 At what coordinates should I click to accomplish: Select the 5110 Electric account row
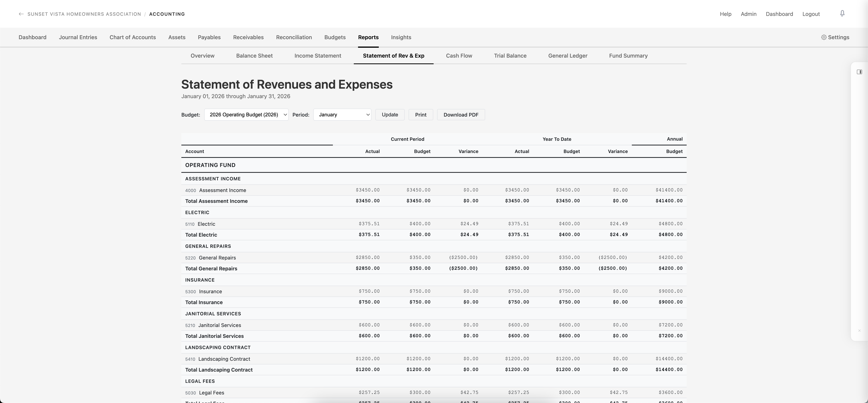(x=206, y=224)
